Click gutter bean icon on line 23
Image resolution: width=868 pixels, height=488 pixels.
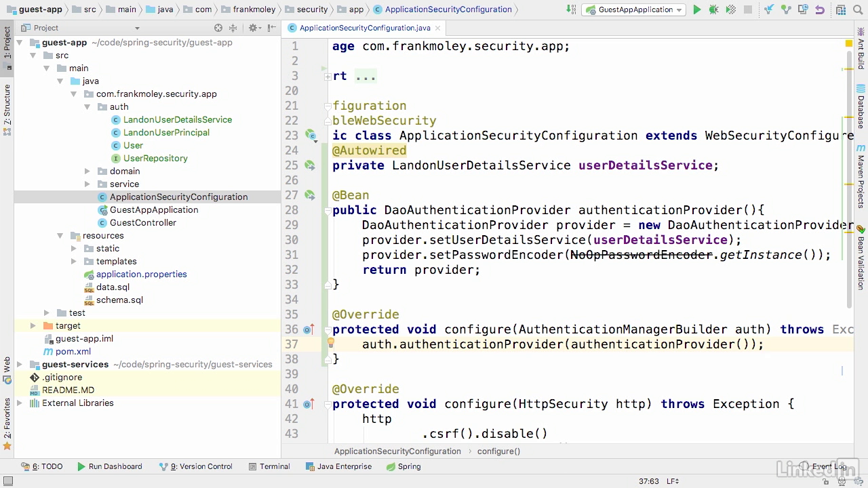(x=310, y=136)
